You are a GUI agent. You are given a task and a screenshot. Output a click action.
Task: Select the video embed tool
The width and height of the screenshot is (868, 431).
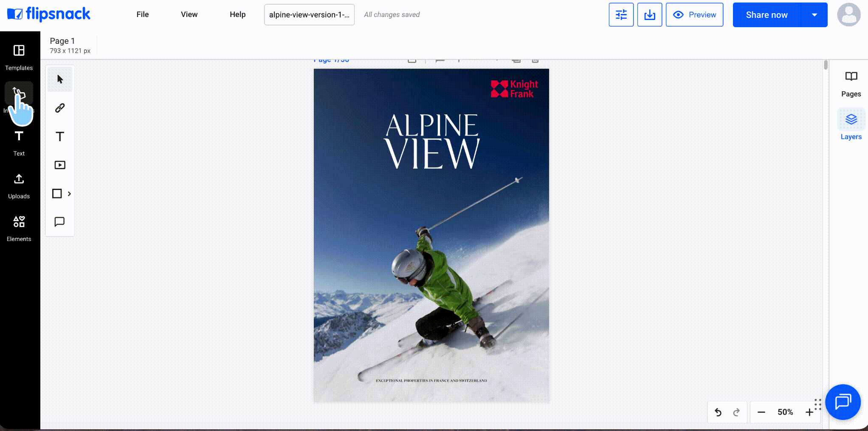(60, 165)
